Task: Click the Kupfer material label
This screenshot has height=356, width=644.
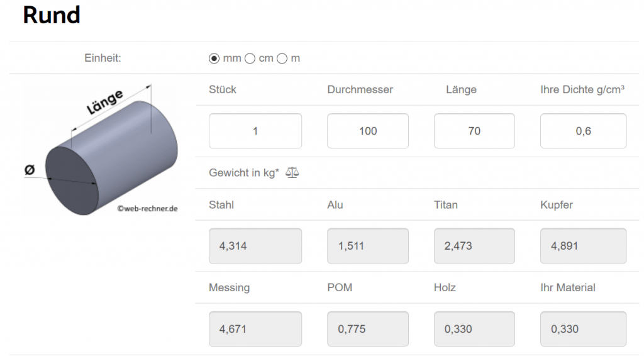Action: tap(557, 205)
